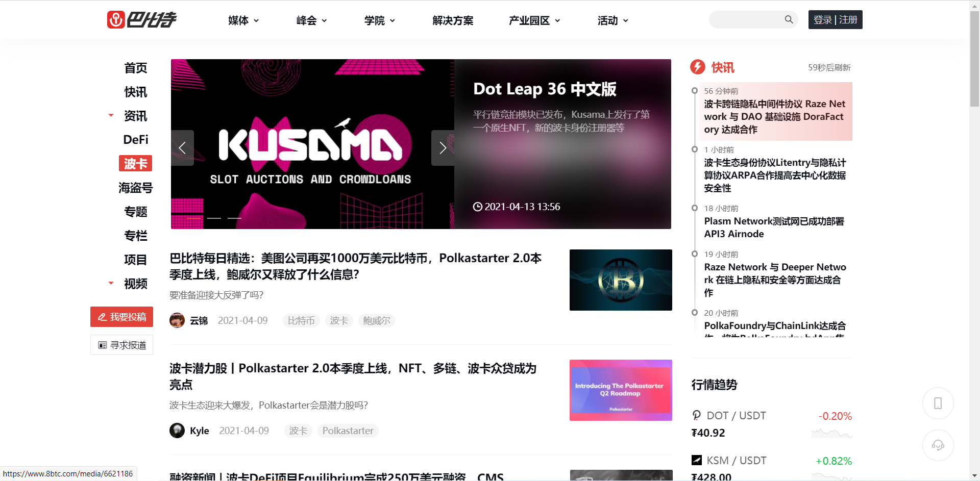Go back using the carousel left arrow
980x481 pixels.
pos(182,147)
